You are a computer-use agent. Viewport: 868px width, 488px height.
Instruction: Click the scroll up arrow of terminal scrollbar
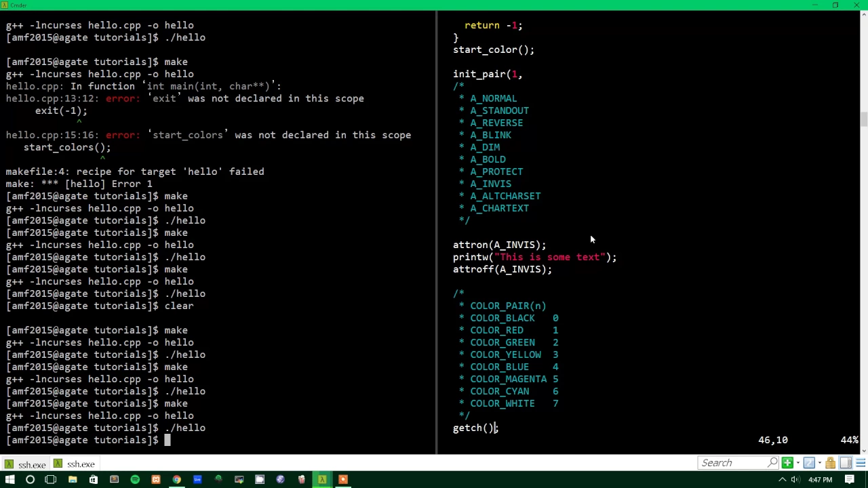[863, 16]
